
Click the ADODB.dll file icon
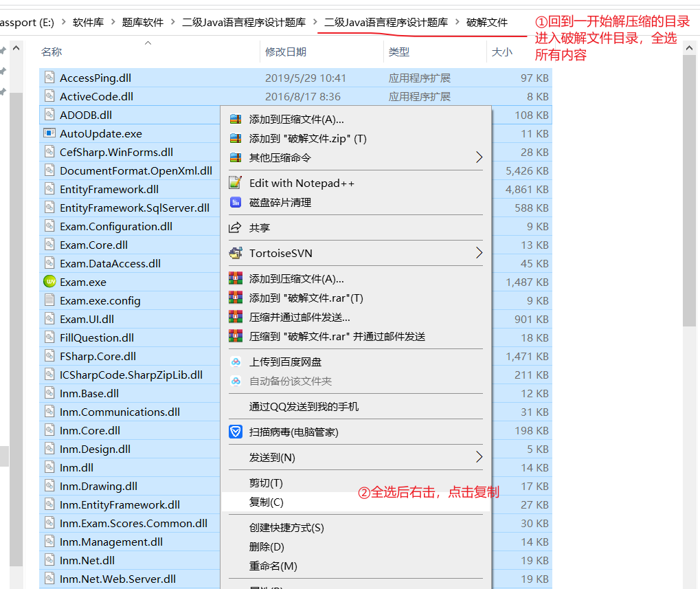pos(49,115)
